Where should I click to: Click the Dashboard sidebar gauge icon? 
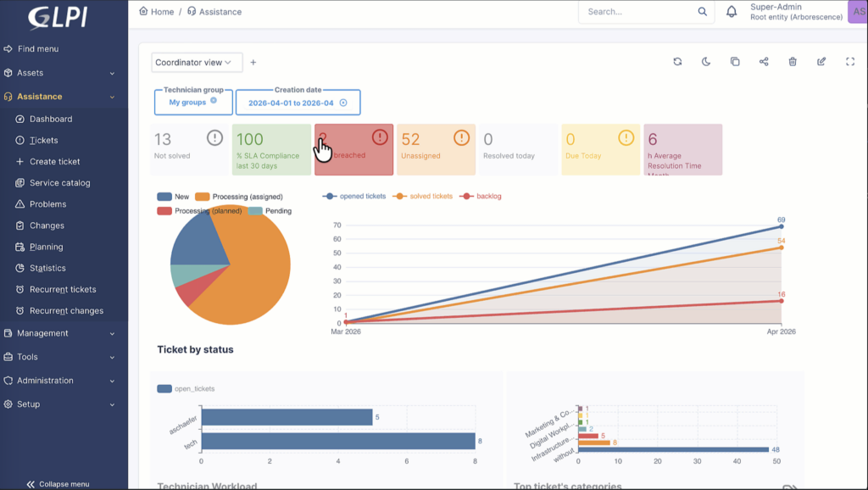20,119
